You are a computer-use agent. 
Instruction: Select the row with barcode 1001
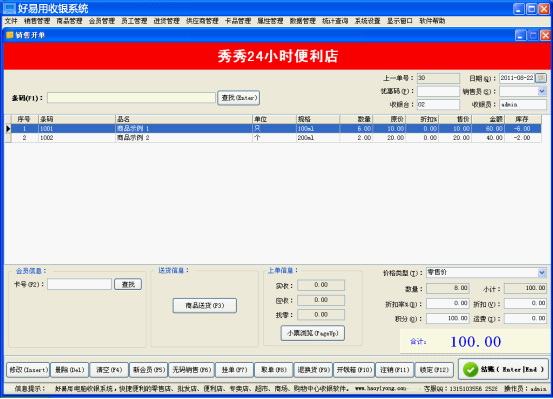click(276, 129)
